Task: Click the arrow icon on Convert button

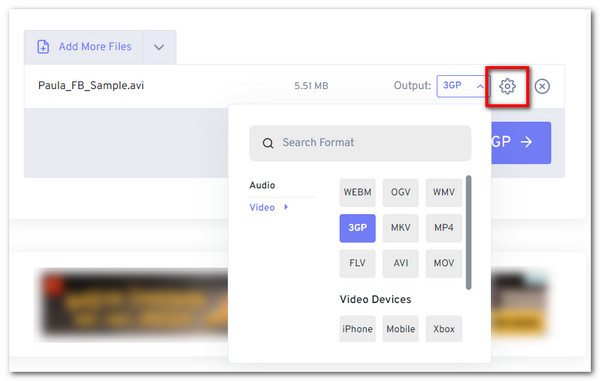Action: point(527,142)
